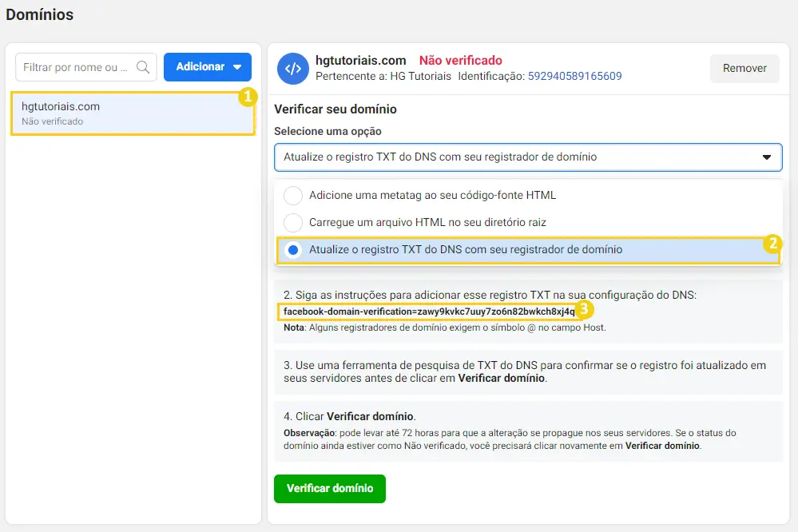
Task: Type in the Filtrar por nome field
Action: pyautogui.click(x=86, y=67)
